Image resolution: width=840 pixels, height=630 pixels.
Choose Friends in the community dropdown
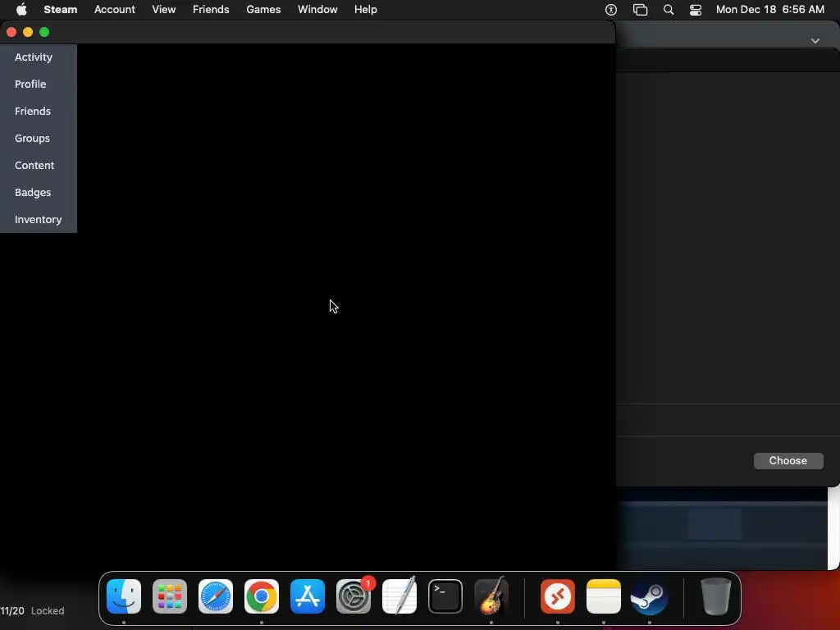tap(33, 112)
